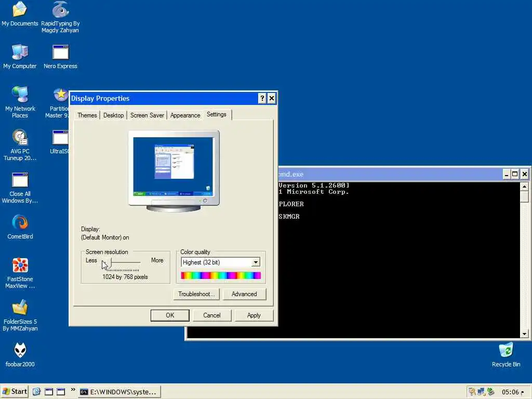
Task: Click the Troubleshoot button
Action: click(x=196, y=294)
